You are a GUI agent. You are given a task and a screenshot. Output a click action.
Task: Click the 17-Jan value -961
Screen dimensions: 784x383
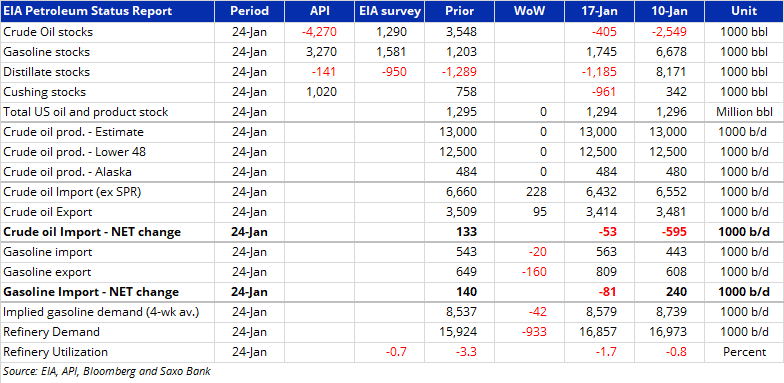click(x=604, y=92)
